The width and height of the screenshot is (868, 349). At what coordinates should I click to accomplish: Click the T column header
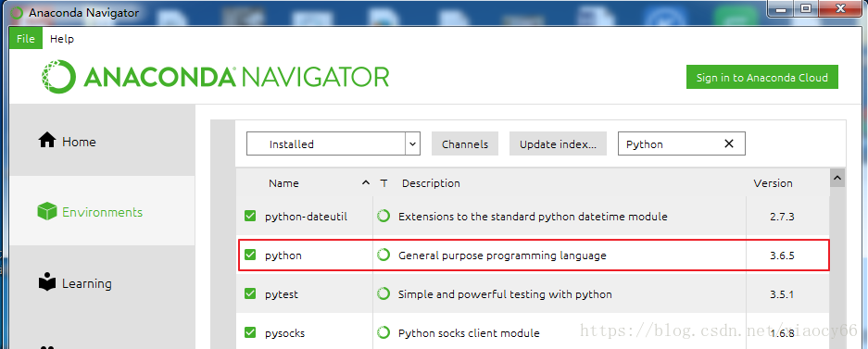pos(384,183)
